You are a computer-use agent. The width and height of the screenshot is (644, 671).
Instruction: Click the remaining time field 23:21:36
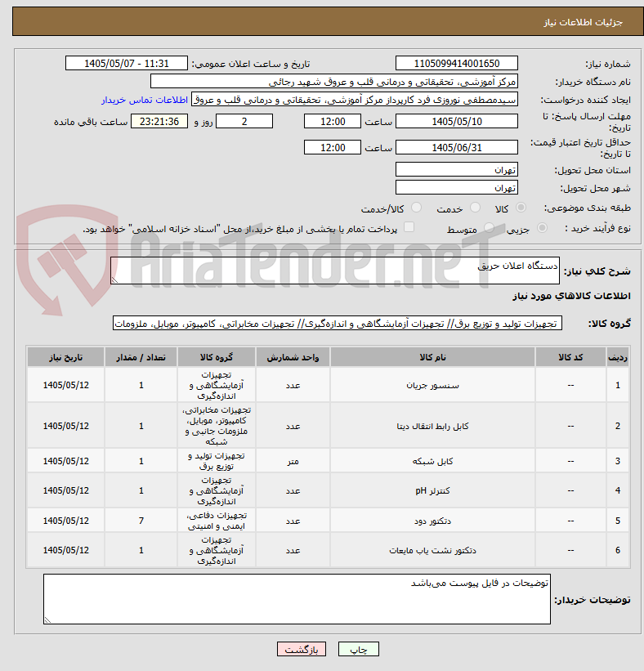pos(159,122)
